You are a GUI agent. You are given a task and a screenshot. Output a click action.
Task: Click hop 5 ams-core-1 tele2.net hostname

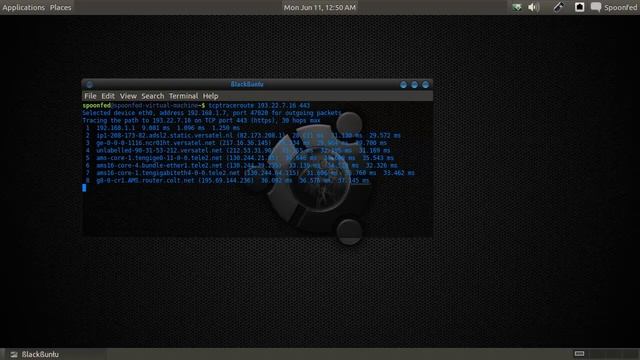159,158
